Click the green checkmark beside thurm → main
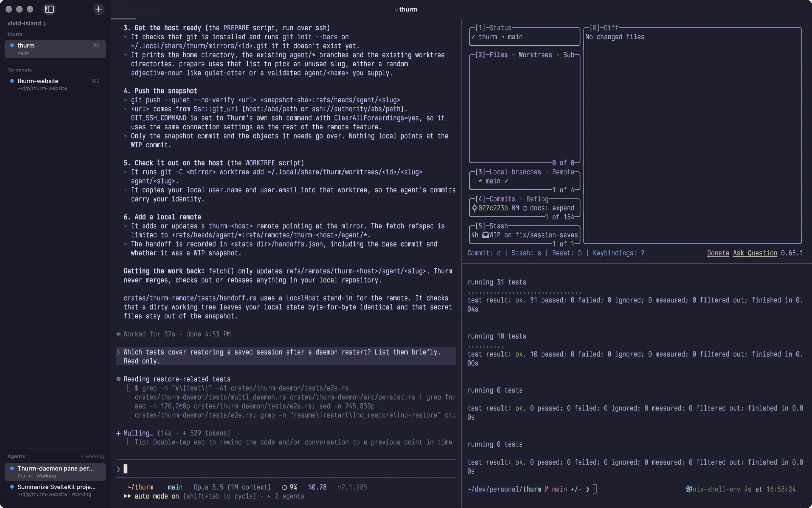This screenshot has height=508, width=812. coord(473,37)
